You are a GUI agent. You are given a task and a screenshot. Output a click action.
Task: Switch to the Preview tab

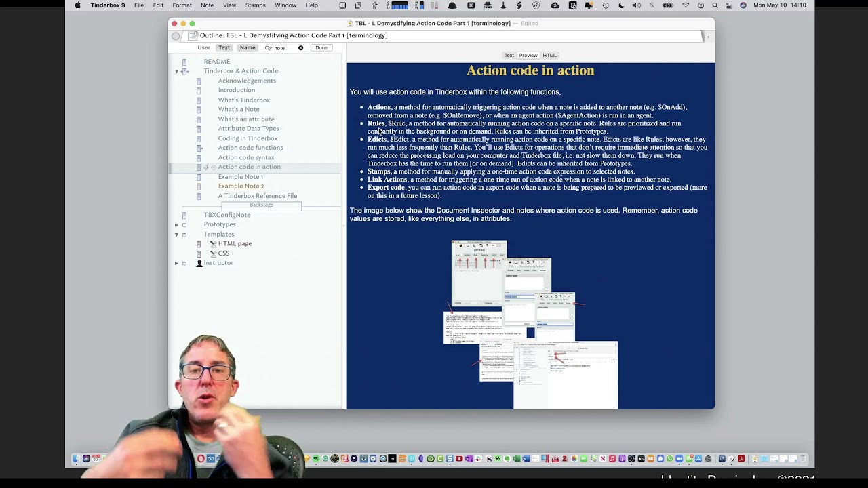(528, 56)
